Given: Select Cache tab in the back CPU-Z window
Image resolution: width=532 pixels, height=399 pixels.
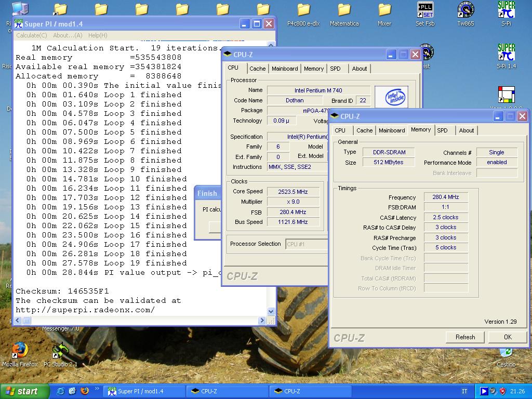Looking at the screenshot, I should 258,69.
